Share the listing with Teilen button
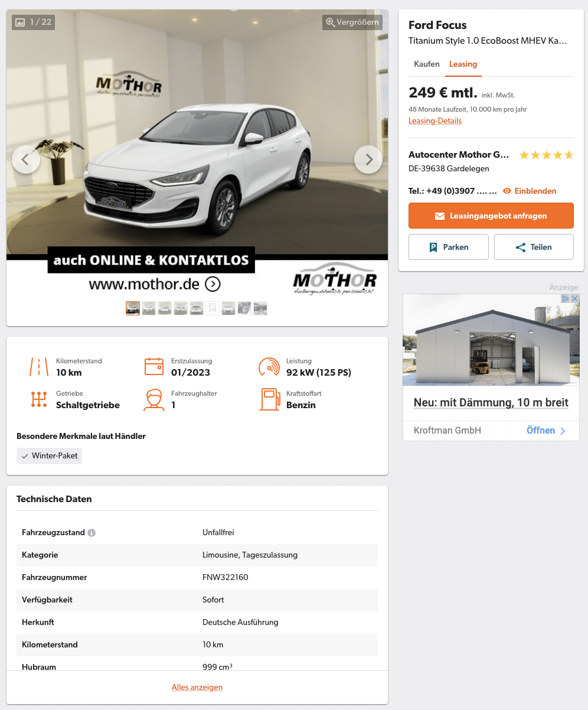 (534, 247)
